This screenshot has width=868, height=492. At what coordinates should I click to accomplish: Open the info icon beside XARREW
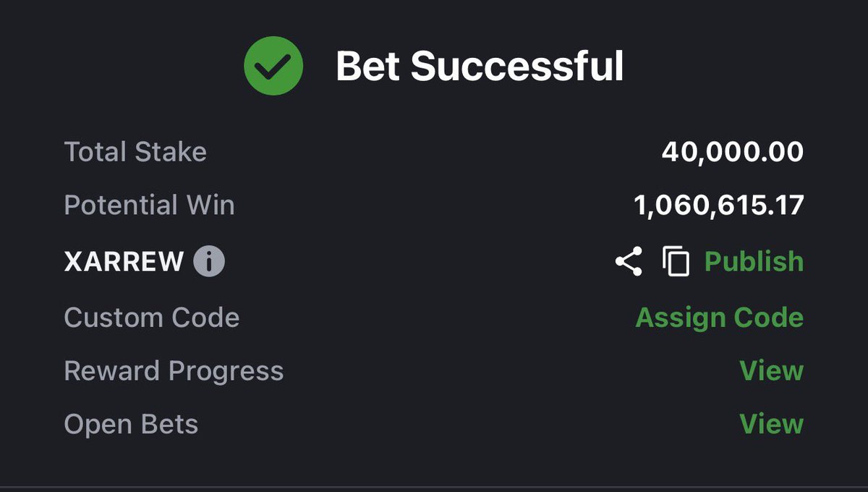tap(209, 261)
